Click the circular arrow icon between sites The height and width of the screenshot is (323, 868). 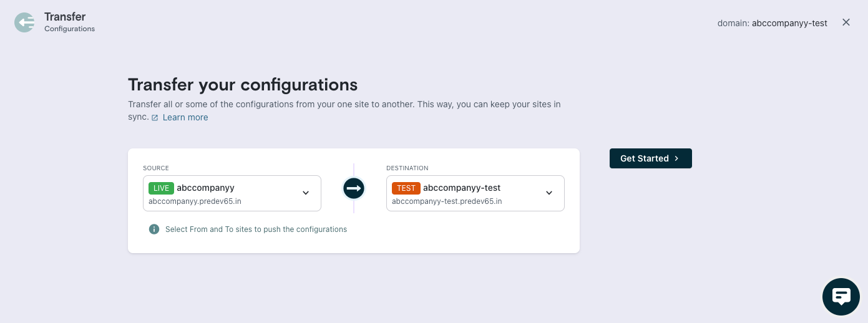tap(354, 188)
